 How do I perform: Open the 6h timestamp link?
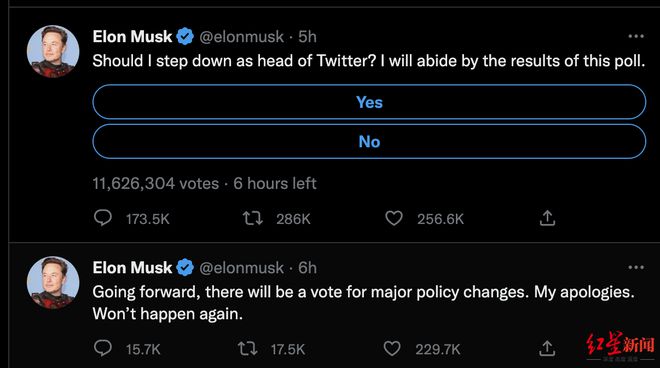(307, 268)
